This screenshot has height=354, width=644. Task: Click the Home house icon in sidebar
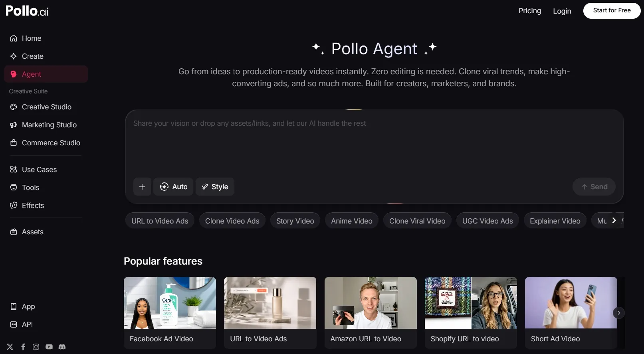(14, 38)
